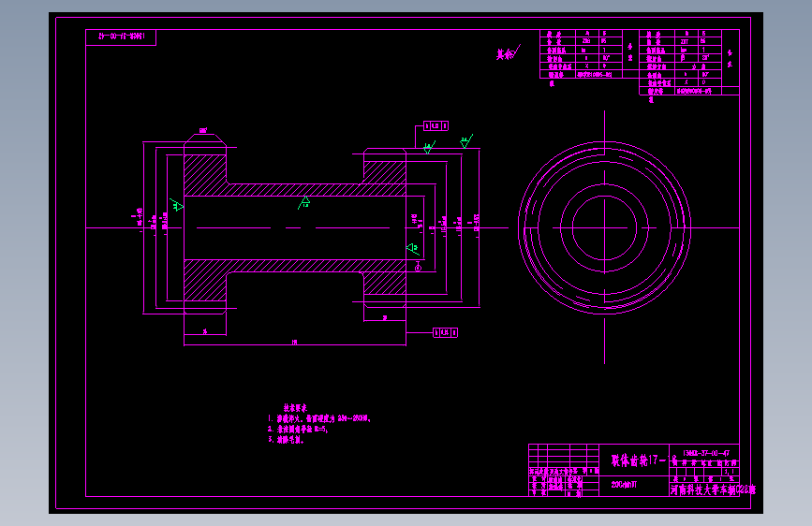Click the tolerance frame above the section view
Image resolution: width=812 pixels, height=526 pixels.
pyautogui.click(x=436, y=125)
